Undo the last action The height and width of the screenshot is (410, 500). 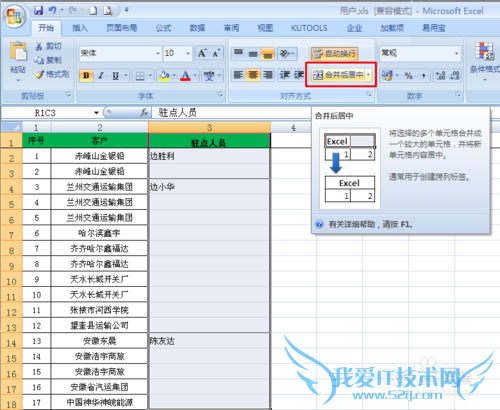click(x=52, y=11)
